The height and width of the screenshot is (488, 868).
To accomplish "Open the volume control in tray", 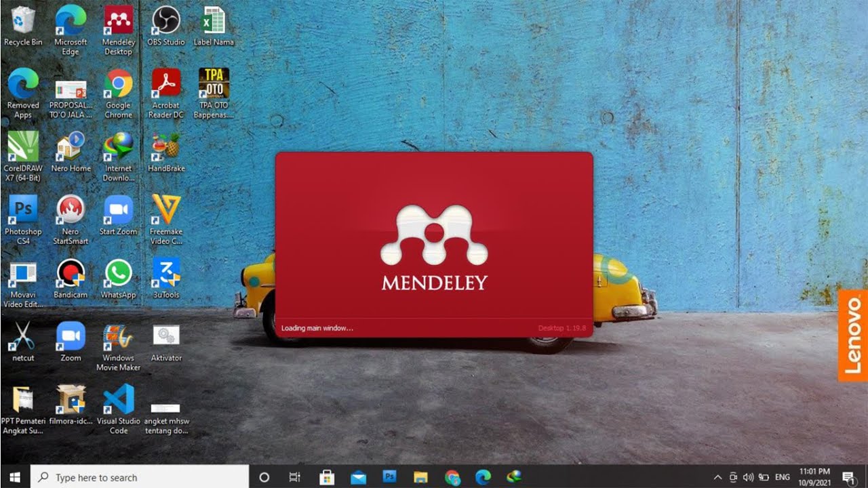I will click(748, 477).
